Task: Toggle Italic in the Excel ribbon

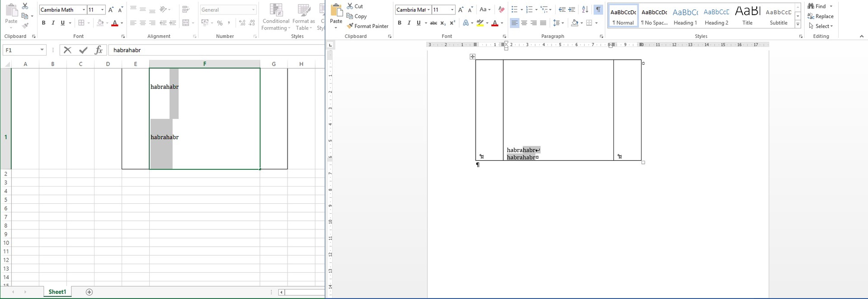Action: coord(53,23)
